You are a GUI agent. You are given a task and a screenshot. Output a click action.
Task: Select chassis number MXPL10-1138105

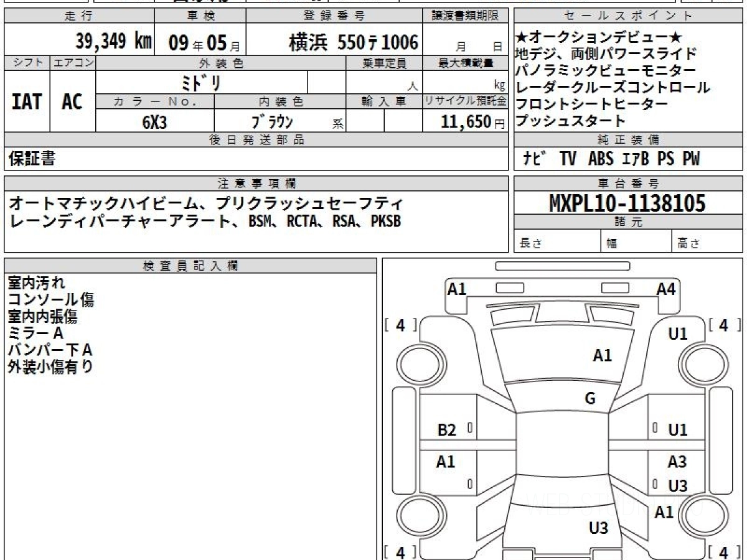[627, 203]
